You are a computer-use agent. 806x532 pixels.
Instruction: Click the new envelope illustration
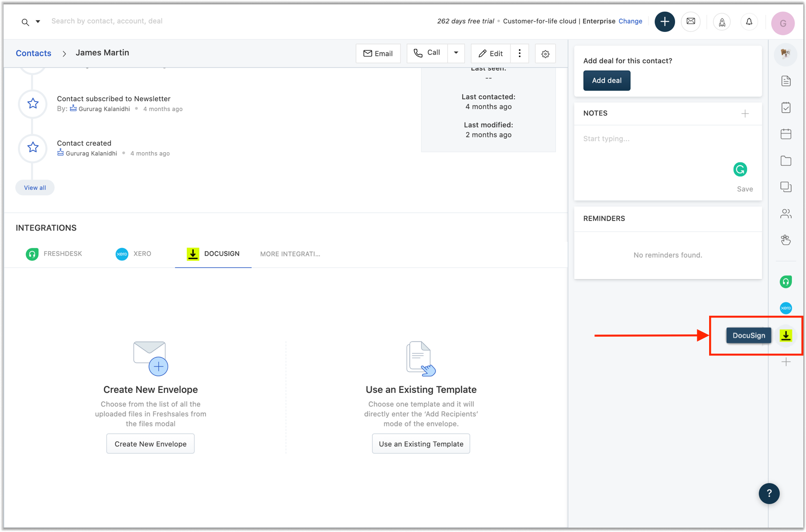[151, 358]
